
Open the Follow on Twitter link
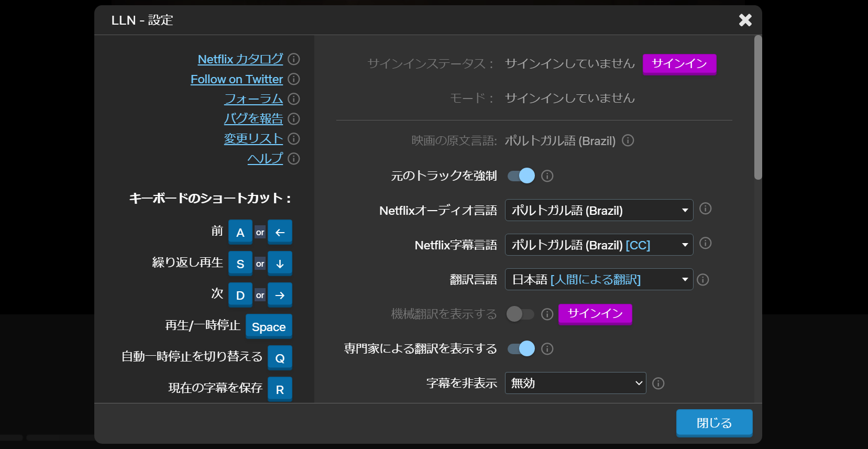(x=236, y=79)
